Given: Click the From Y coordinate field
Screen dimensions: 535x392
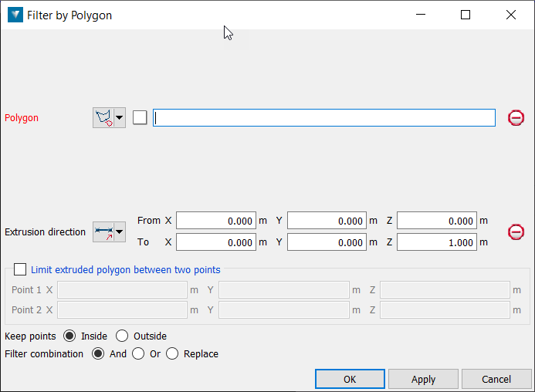Looking at the screenshot, I should point(327,221).
